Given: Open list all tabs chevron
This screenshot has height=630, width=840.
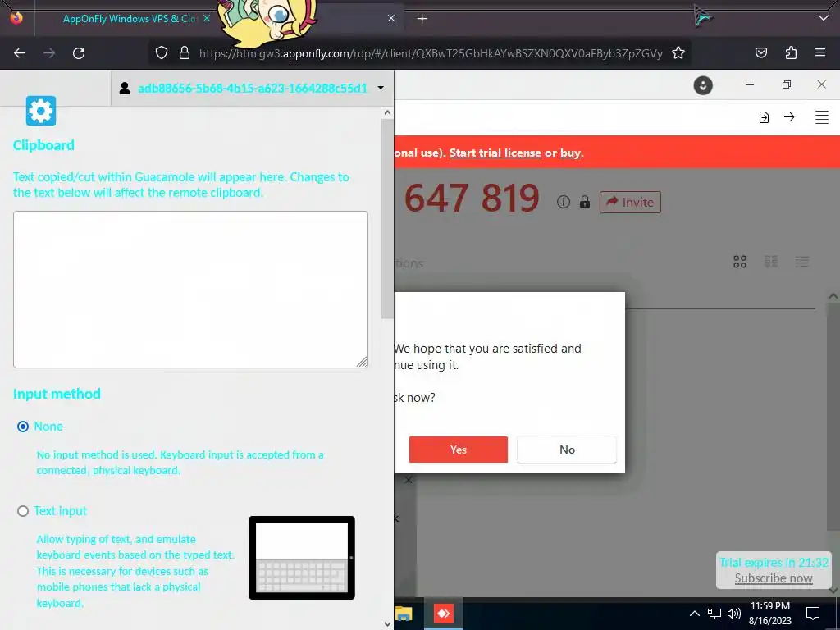Looking at the screenshot, I should (x=824, y=18).
